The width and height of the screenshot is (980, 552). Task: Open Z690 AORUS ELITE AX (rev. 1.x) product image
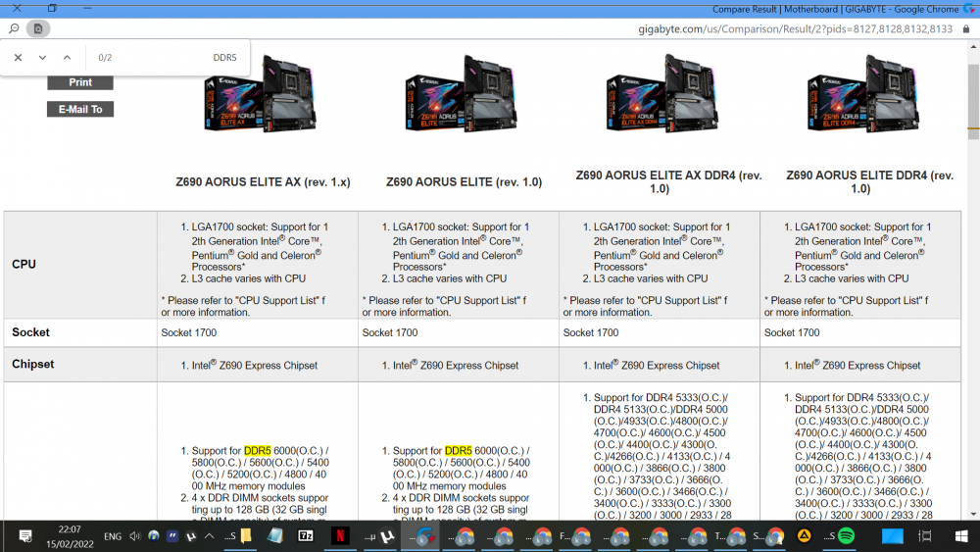tap(261, 94)
